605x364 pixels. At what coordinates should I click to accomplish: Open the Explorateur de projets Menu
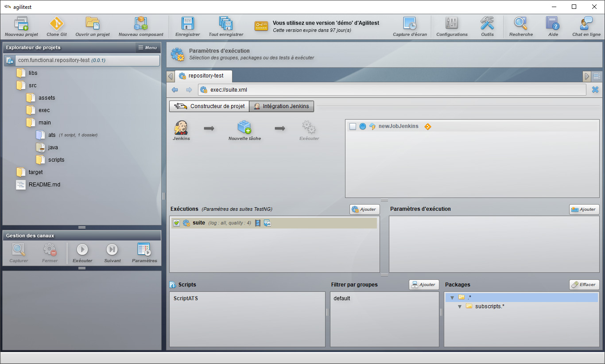pos(148,47)
